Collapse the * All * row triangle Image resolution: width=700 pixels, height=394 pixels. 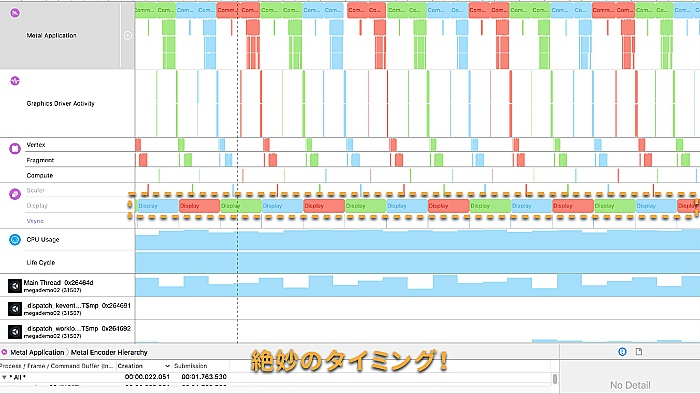(x=4, y=377)
